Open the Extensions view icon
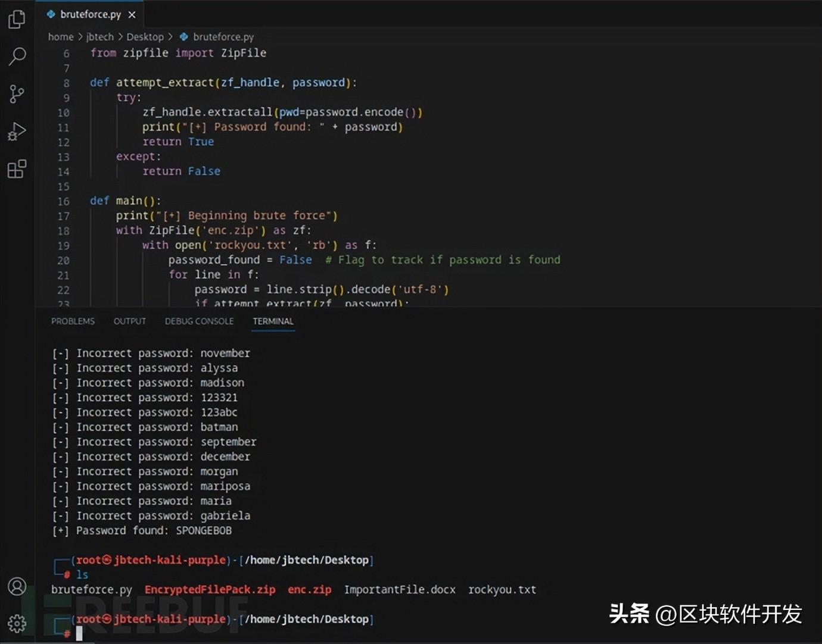Viewport: 822px width, 644px height. [x=17, y=169]
